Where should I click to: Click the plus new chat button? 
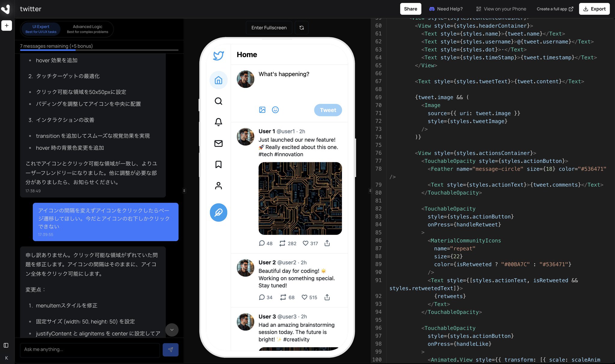[x=7, y=26]
